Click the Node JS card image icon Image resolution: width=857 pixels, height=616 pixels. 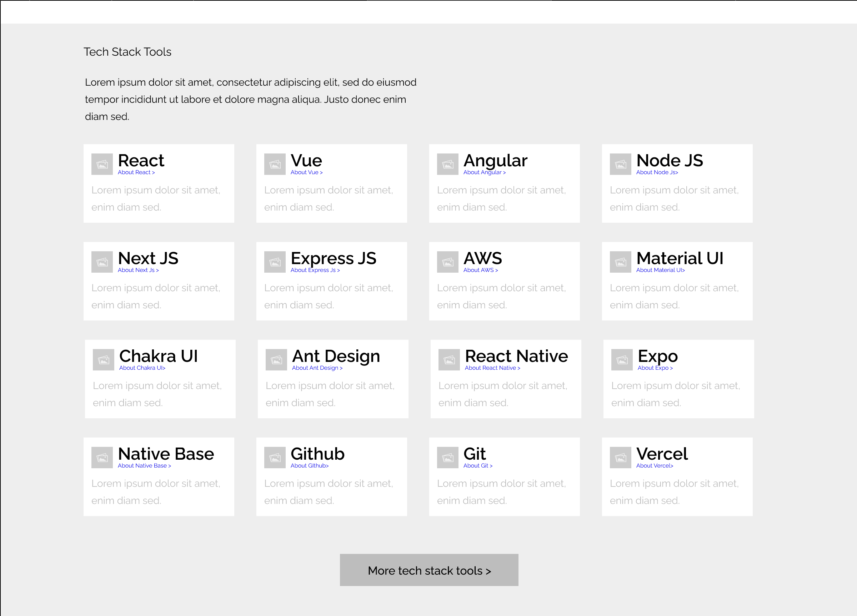(x=620, y=164)
